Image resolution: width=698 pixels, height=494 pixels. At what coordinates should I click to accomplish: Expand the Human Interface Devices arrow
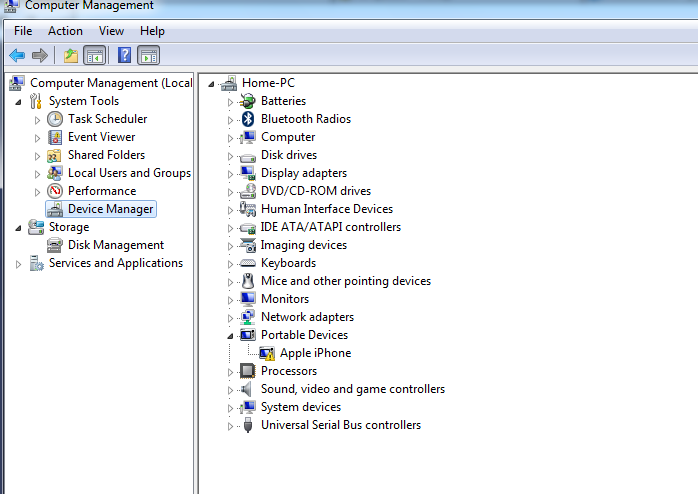point(230,210)
